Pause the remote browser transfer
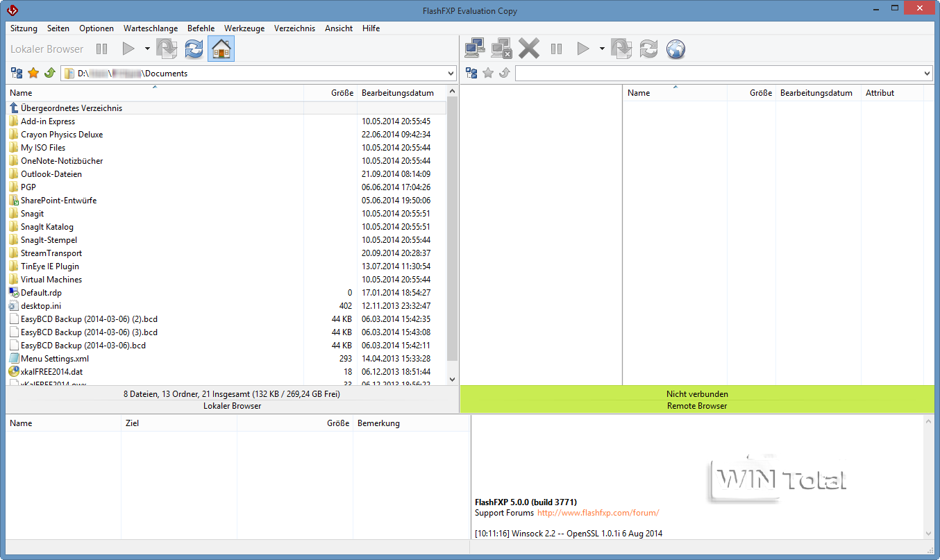The width and height of the screenshot is (940, 560). 556,49
